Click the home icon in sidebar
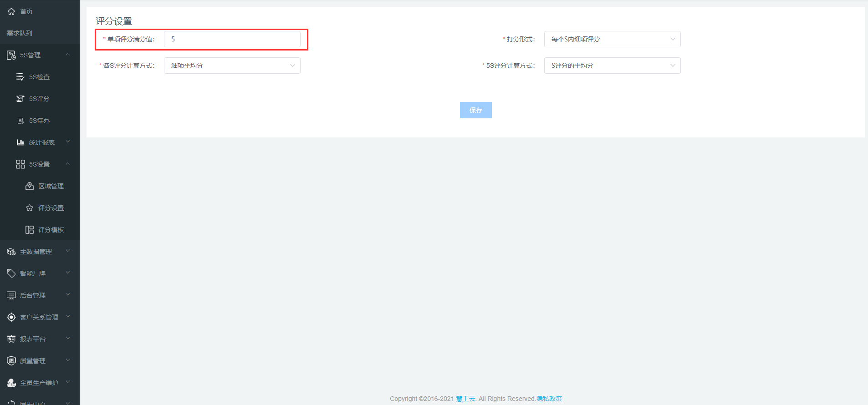The width and height of the screenshot is (868, 405). (11, 11)
